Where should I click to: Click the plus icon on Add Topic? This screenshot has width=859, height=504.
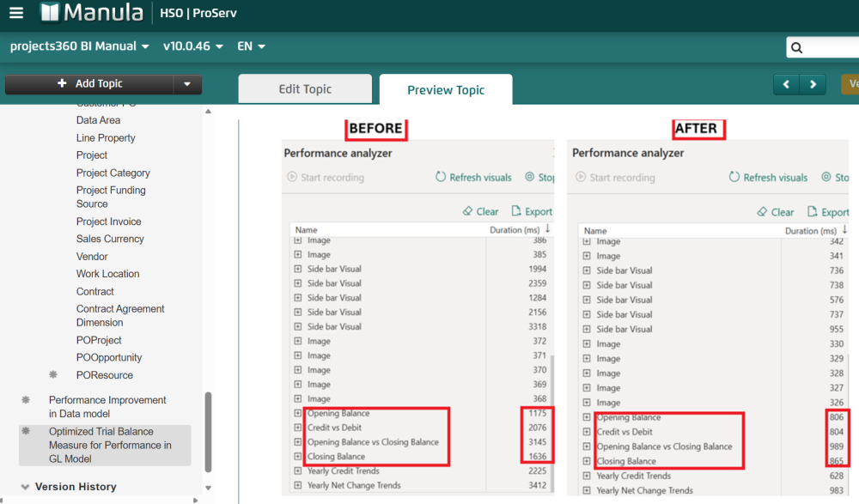(x=62, y=83)
